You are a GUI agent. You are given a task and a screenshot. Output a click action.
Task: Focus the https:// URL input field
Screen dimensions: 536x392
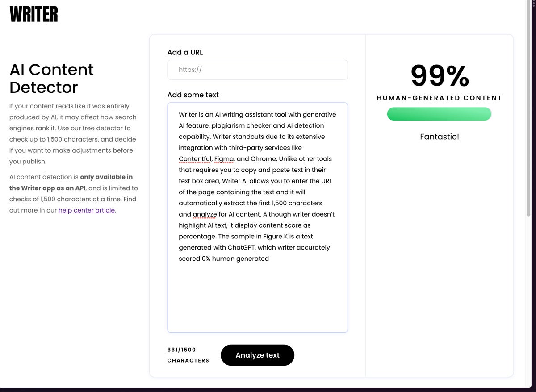pos(257,70)
